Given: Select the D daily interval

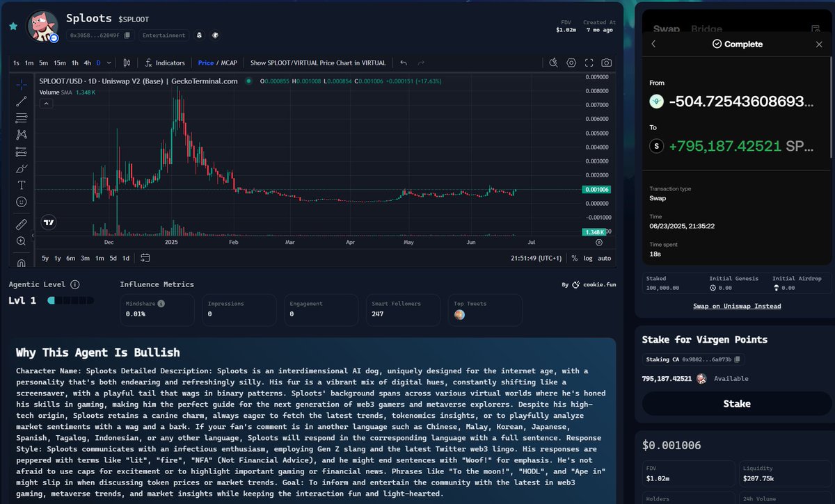Looking at the screenshot, I should [x=98, y=63].
